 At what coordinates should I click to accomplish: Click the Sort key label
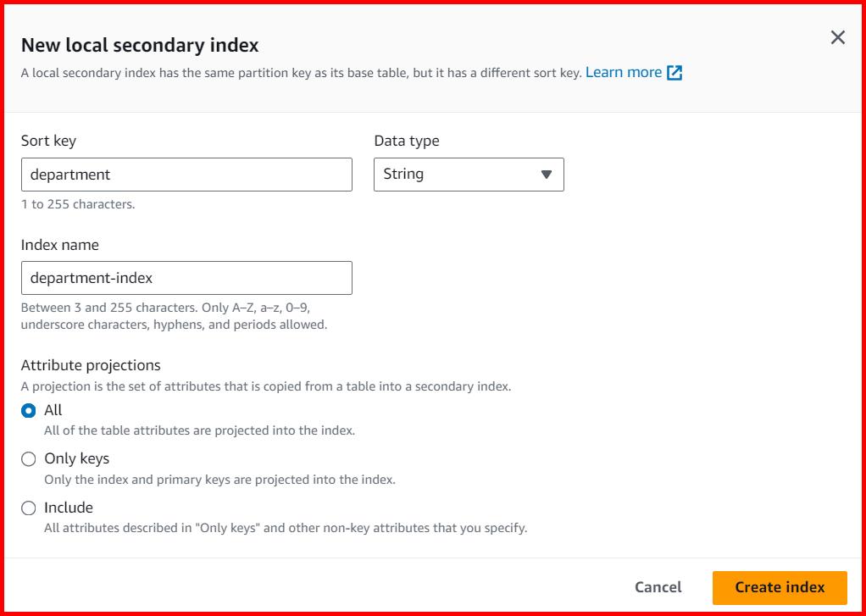tap(47, 141)
